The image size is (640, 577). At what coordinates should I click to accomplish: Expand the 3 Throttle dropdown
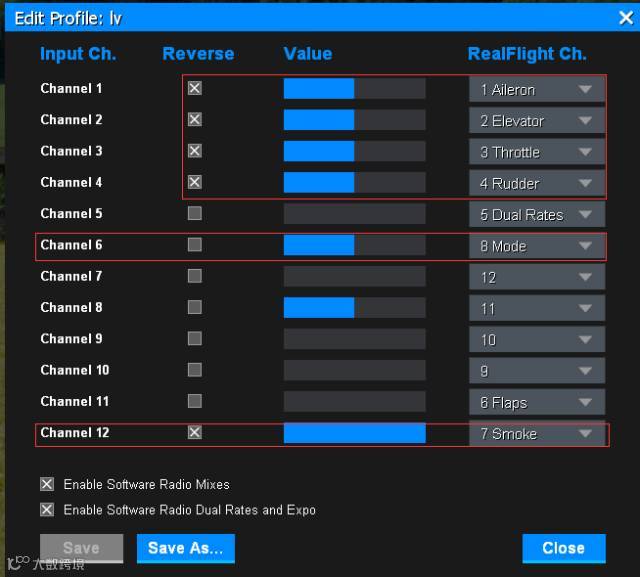point(537,152)
